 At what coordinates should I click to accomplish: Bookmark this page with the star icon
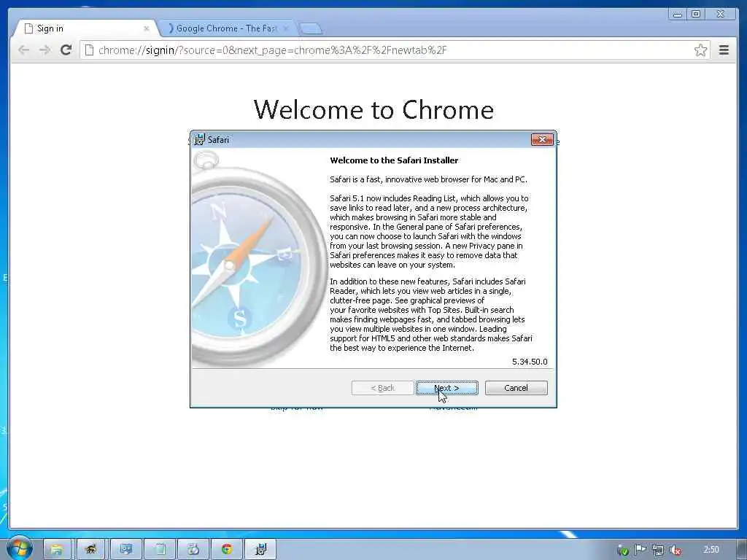pyautogui.click(x=700, y=50)
